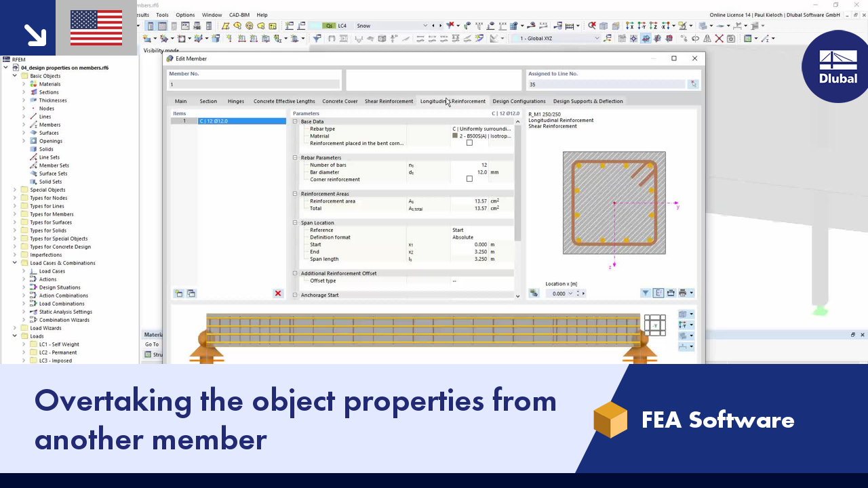Select LC1 - Self Weight in navigator

pos(59,344)
